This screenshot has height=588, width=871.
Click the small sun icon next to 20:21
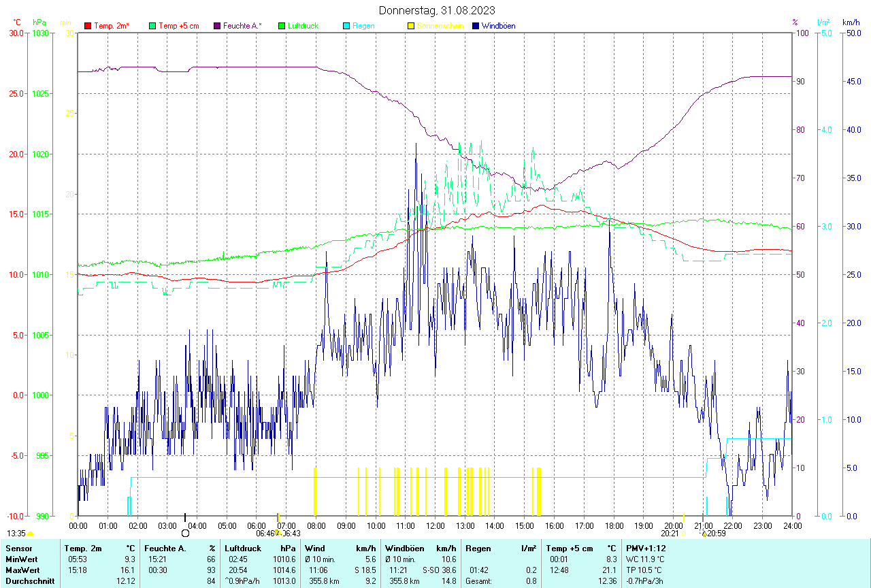pyautogui.click(x=683, y=534)
